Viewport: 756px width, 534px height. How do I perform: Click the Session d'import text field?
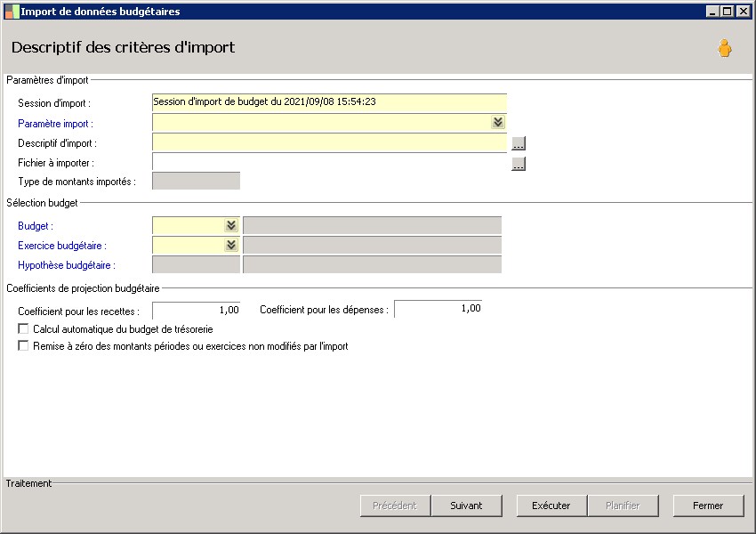[329, 102]
